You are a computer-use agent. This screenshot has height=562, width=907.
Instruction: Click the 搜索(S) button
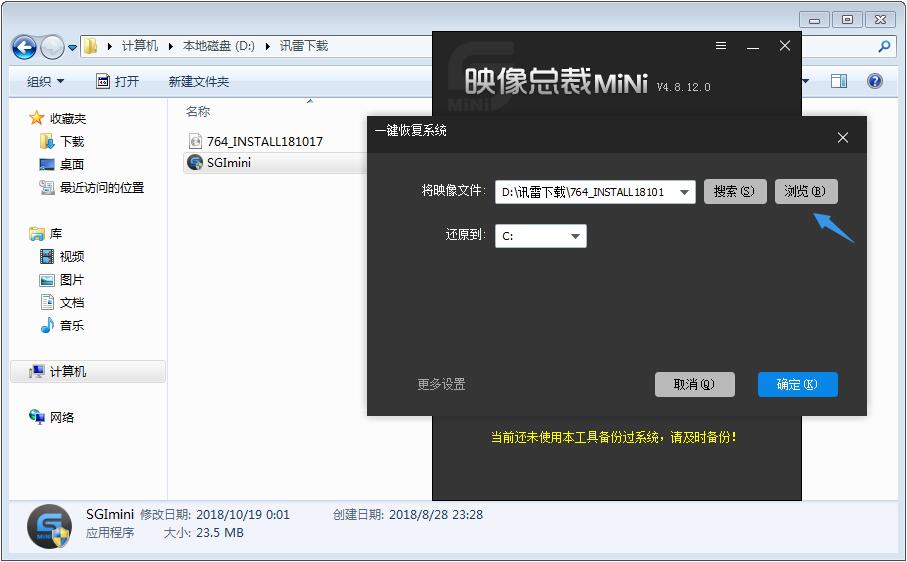735,191
